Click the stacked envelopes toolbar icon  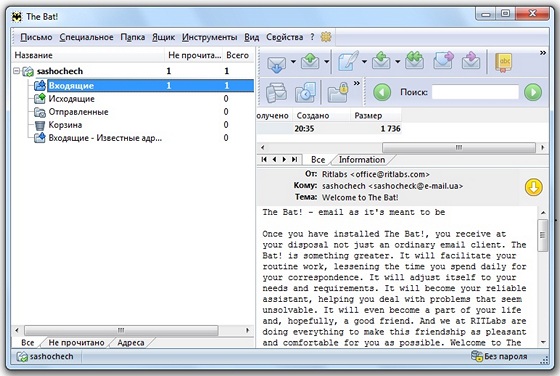276,93
